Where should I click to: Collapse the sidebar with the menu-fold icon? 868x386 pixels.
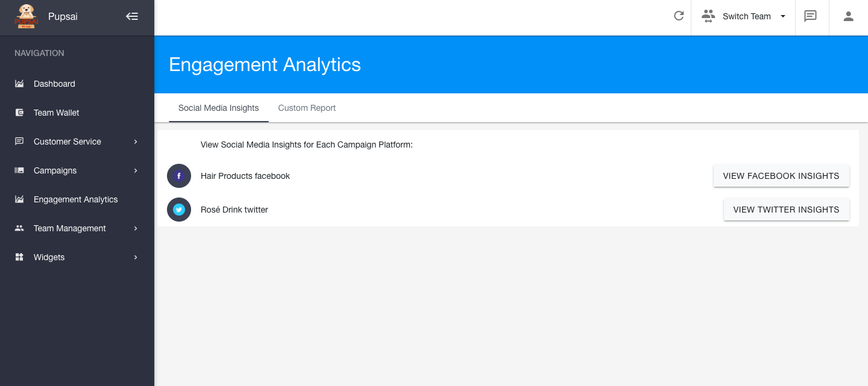point(132,17)
